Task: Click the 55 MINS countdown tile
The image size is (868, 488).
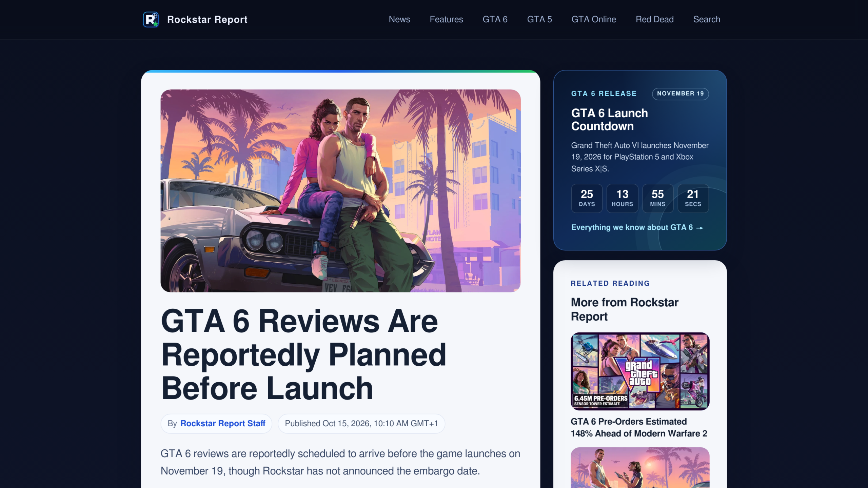Action: [x=657, y=198]
